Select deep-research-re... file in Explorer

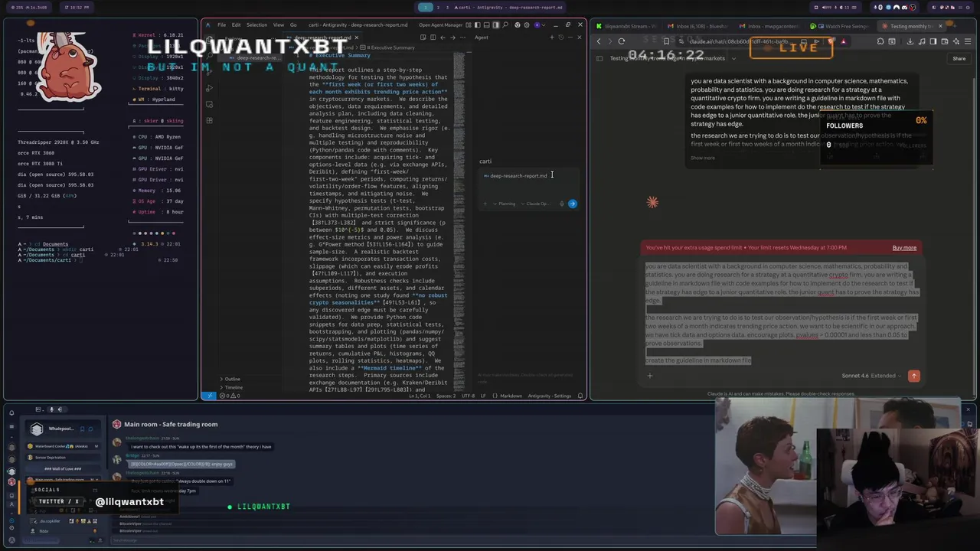pyautogui.click(x=250, y=58)
